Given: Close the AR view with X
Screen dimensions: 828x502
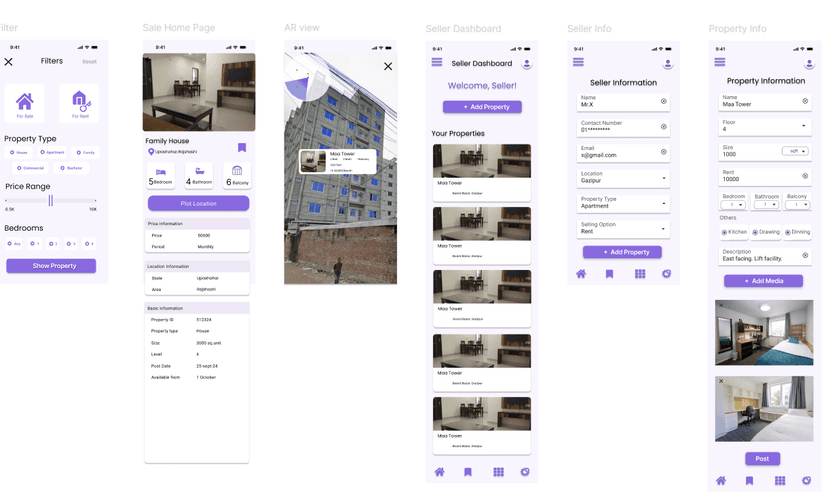Looking at the screenshot, I should (388, 66).
